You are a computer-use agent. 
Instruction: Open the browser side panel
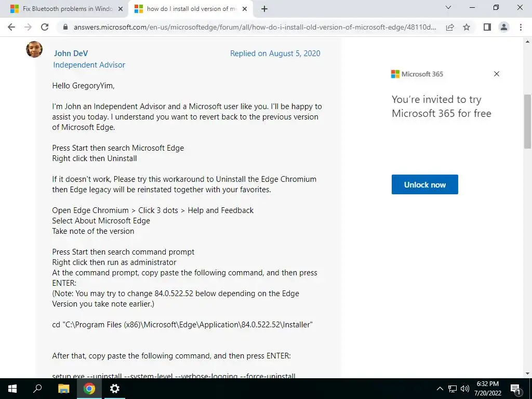pos(487,27)
